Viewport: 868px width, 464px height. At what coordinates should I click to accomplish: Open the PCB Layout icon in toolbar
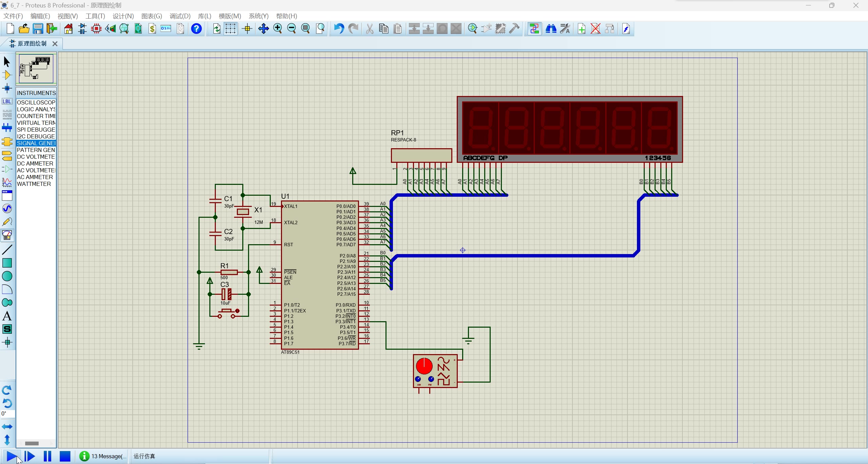pos(96,29)
